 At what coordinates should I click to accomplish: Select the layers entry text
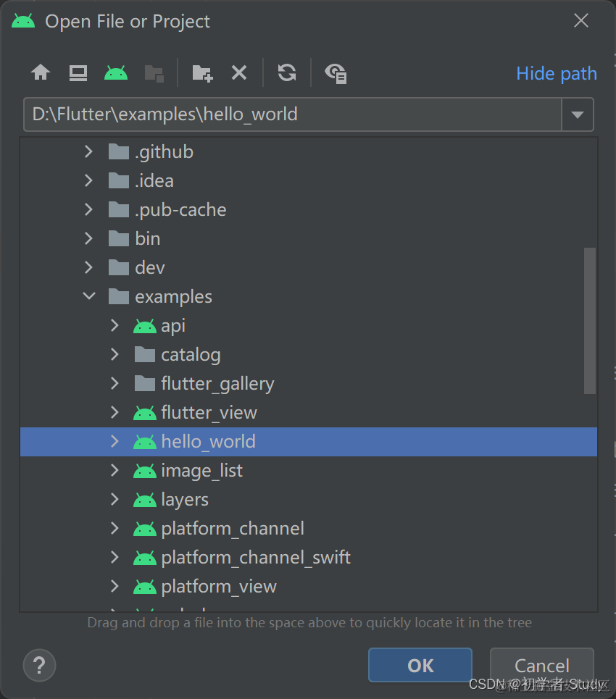click(x=185, y=501)
